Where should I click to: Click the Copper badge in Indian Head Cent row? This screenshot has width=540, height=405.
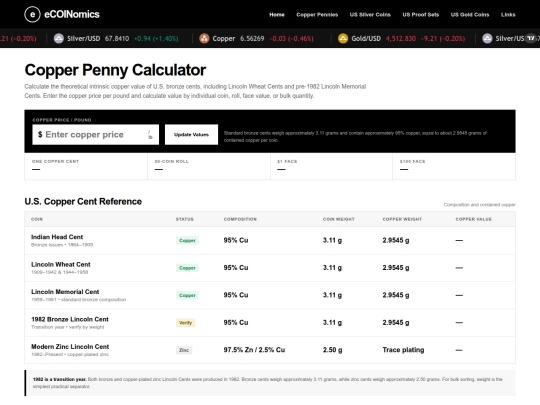(x=187, y=240)
